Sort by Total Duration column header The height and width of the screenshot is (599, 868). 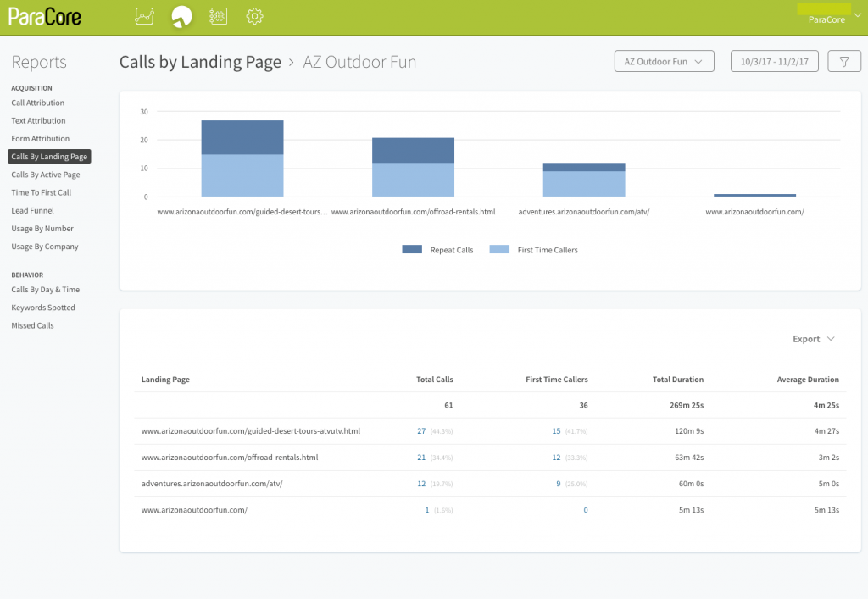pos(677,380)
